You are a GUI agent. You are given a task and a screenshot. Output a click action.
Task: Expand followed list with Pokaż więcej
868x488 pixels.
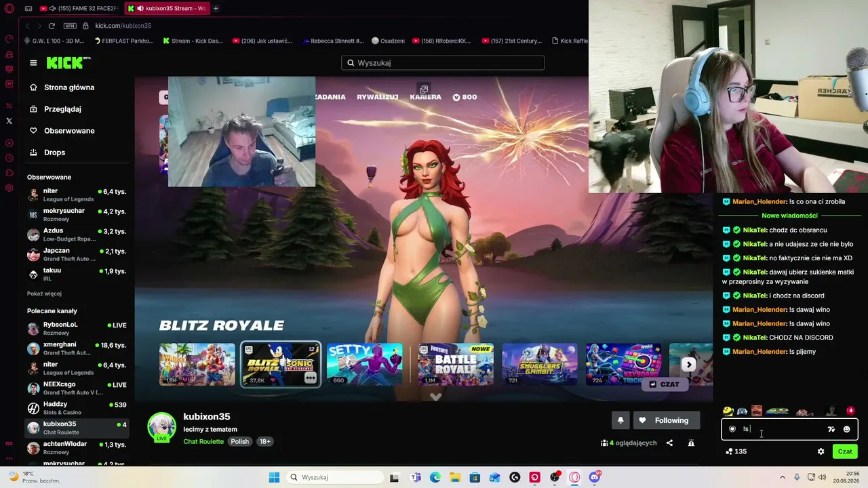point(44,293)
